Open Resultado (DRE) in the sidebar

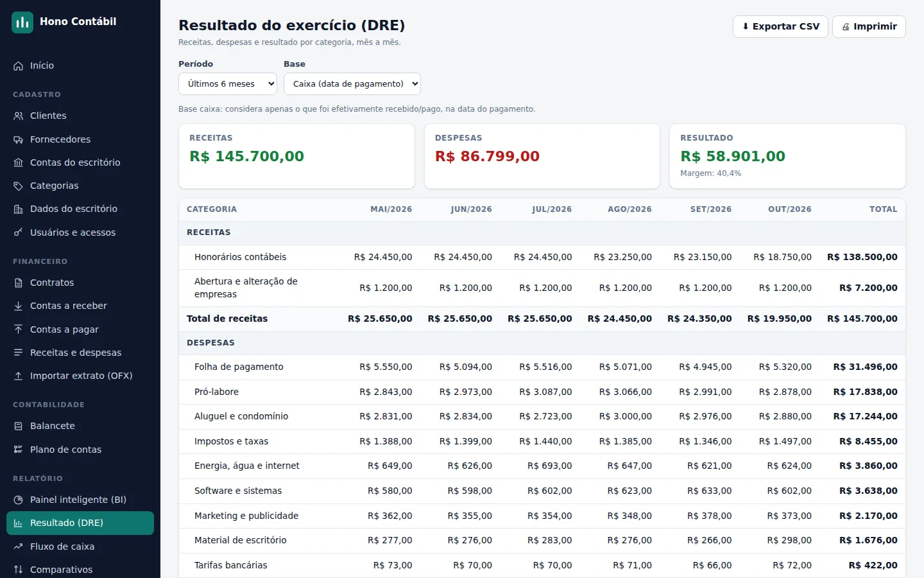tap(80, 523)
